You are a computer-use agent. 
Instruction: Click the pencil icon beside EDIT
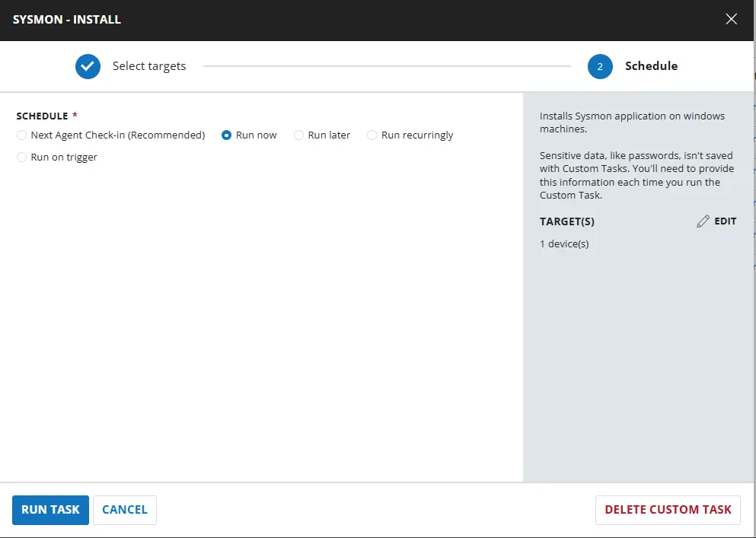click(703, 221)
